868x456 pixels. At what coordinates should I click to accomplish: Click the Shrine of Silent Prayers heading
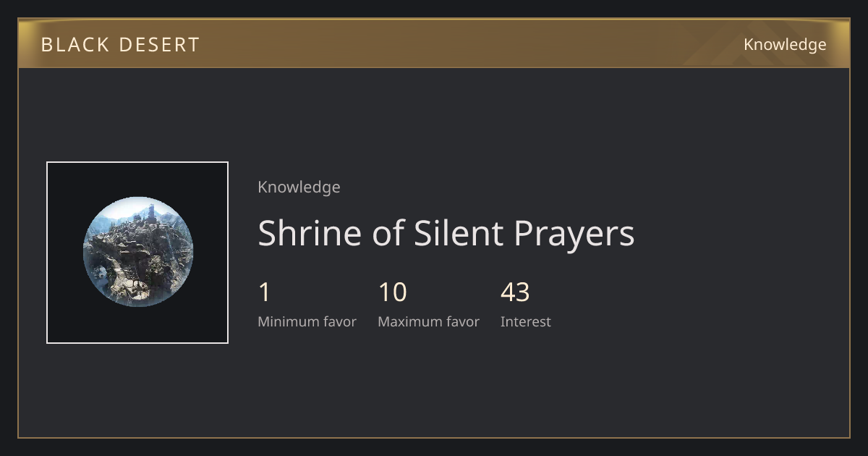click(446, 233)
